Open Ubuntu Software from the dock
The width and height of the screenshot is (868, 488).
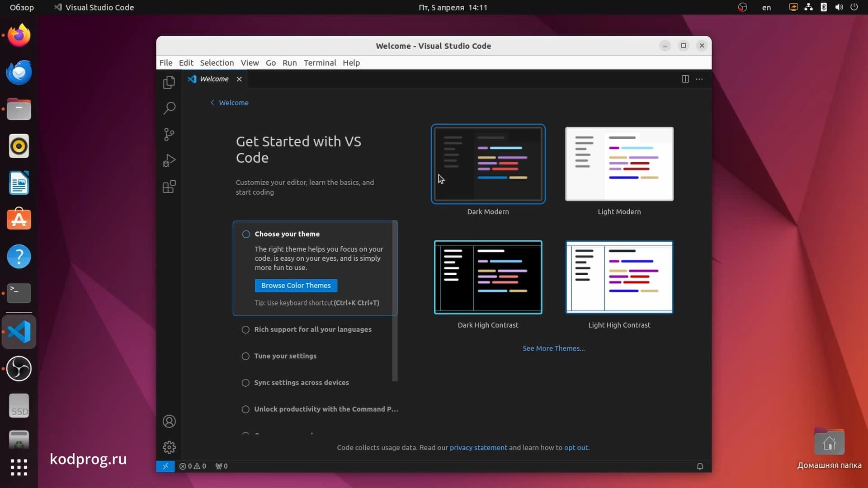pos(19,220)
